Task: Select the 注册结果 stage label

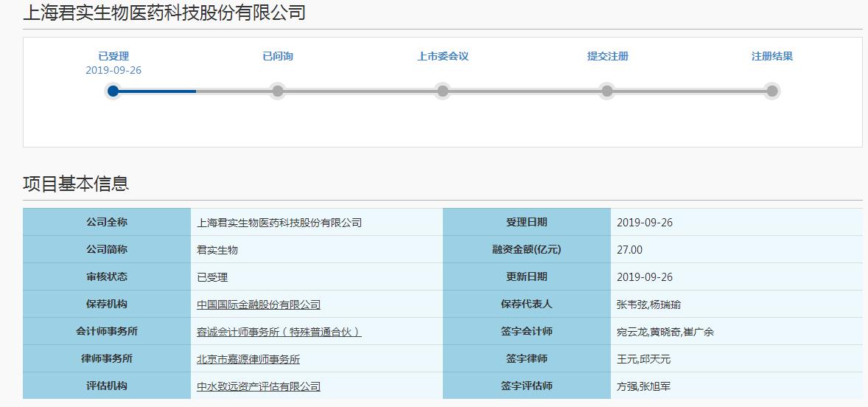Action: point(772,57)
